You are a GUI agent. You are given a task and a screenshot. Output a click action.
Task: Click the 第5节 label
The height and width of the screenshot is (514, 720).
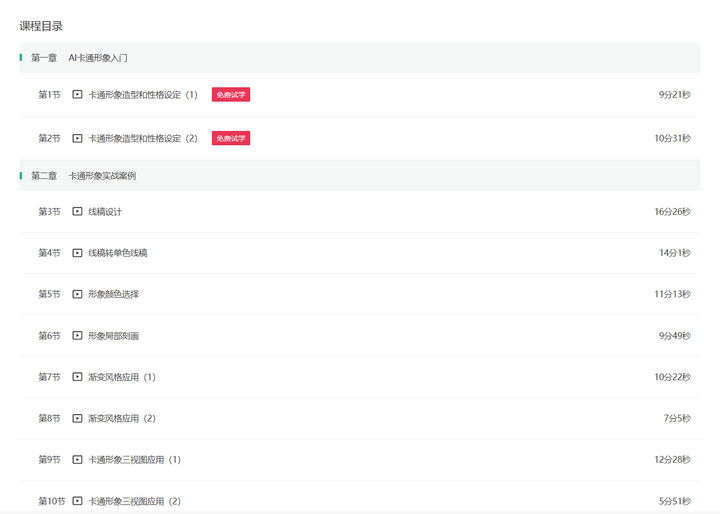point(49,294)
